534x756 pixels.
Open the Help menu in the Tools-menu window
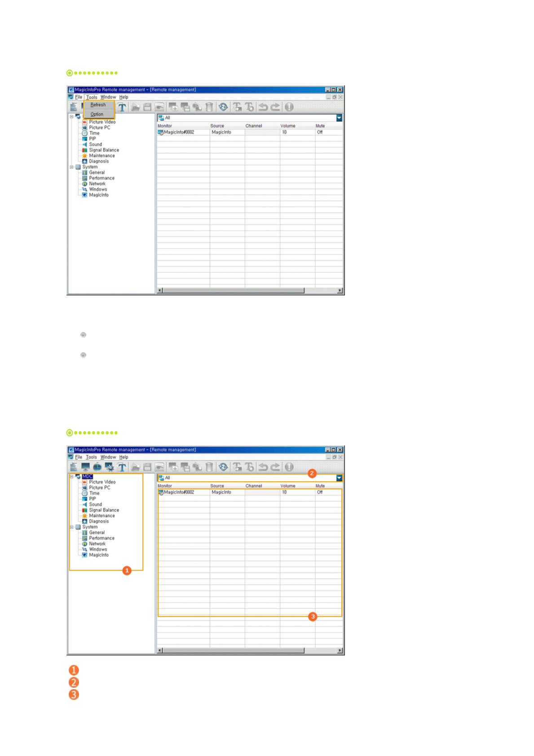[x=124, y=97]
